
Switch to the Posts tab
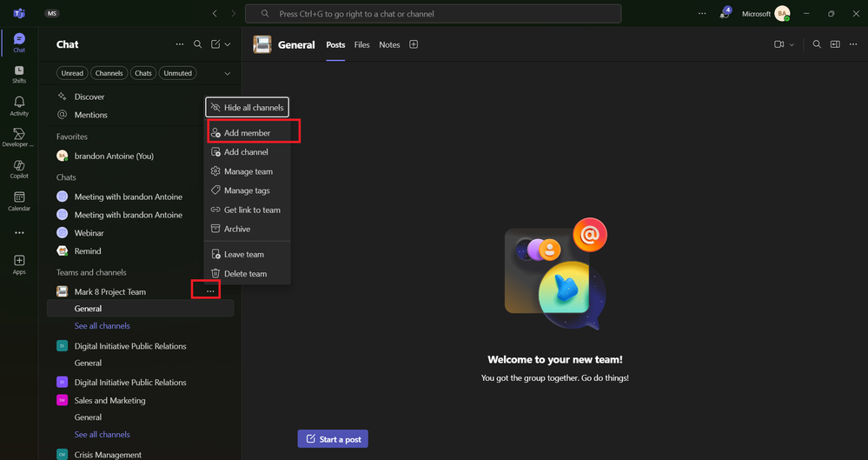tap(335, 45)
